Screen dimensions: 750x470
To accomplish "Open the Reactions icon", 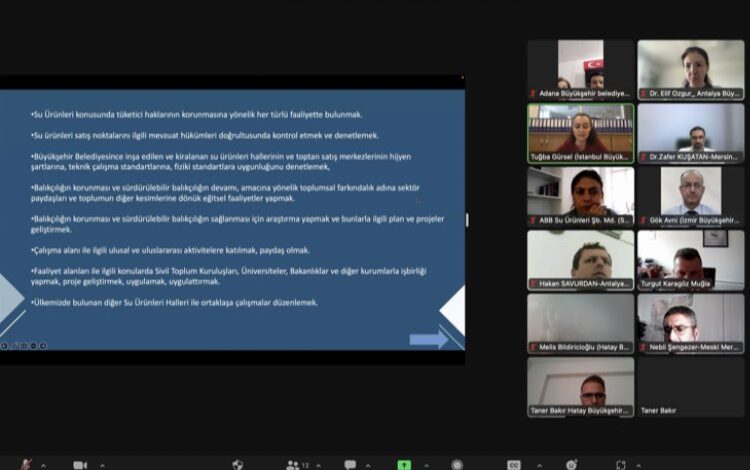I will [x=571, y=464].
